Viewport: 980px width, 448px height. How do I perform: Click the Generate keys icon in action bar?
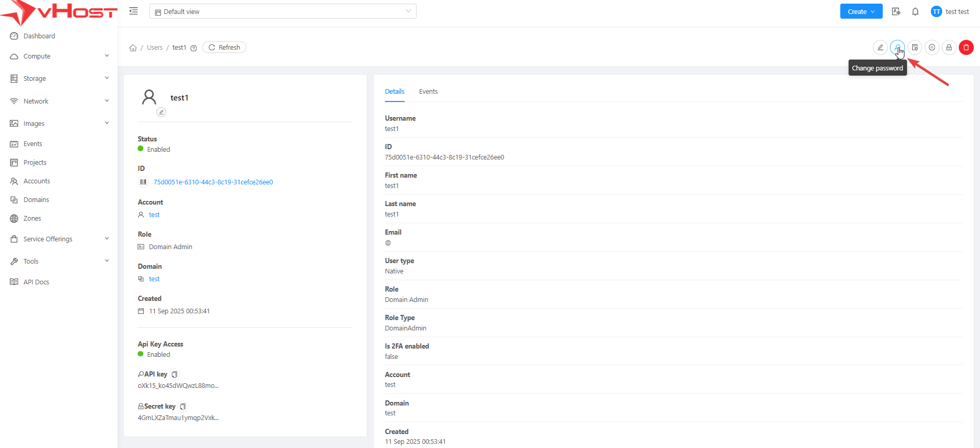(915, 48)
